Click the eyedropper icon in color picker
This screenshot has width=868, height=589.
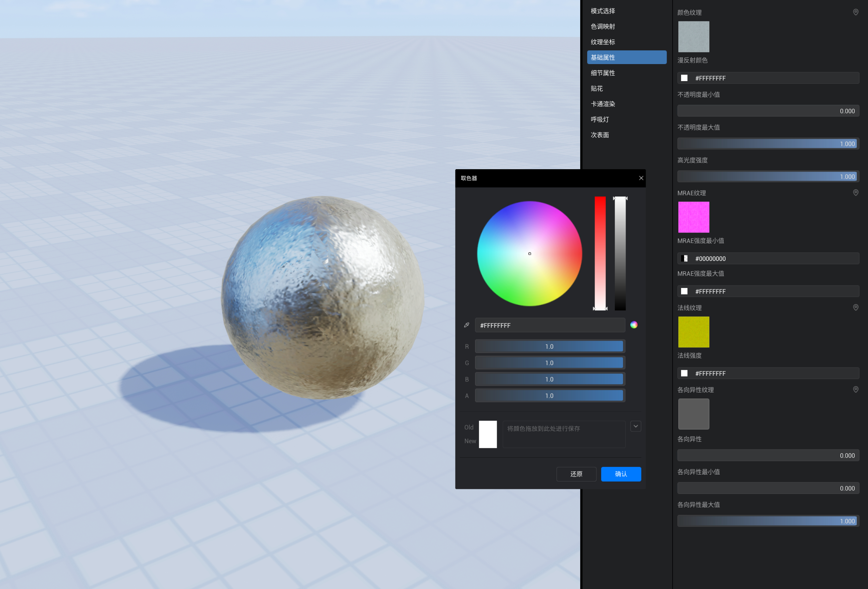[x=466, y=325]
